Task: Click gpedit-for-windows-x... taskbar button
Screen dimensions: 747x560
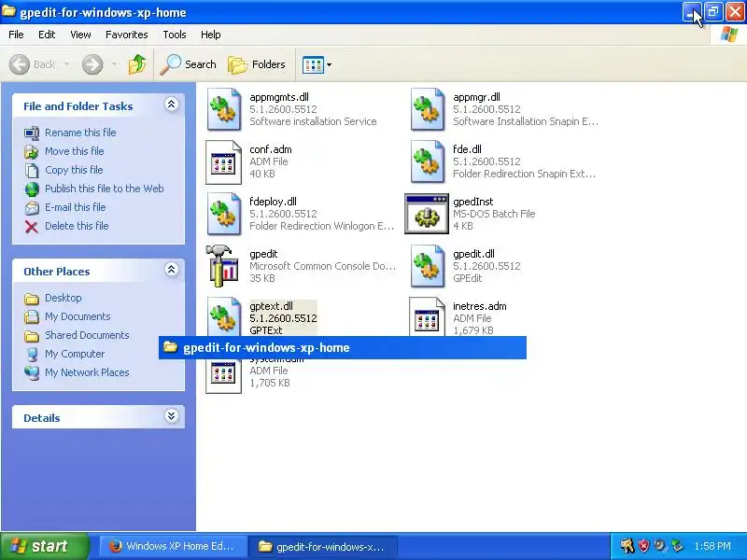Action: (x=323, y=546)
